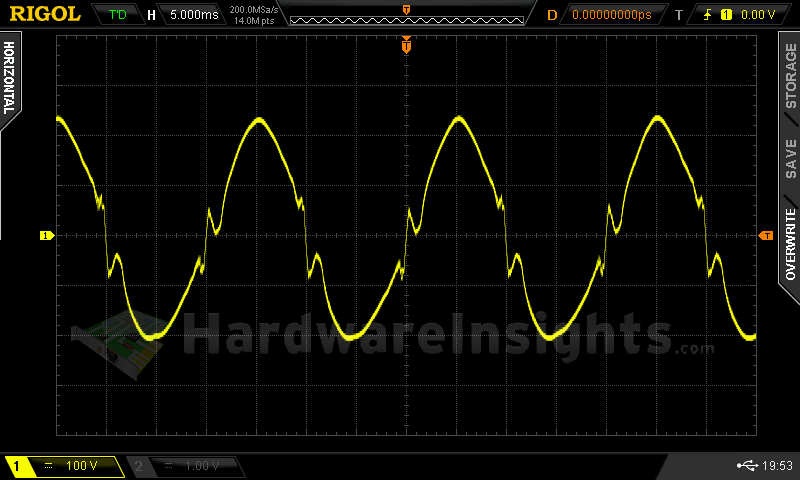Click the orange D delay label
This screenshot has width=800, height=480.
[552, 15]
